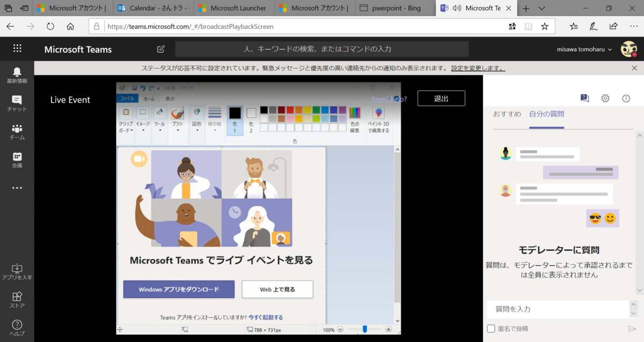644x342 pixels.
Task: Click the add notes pen icon
Action: (x=594, y=26)
